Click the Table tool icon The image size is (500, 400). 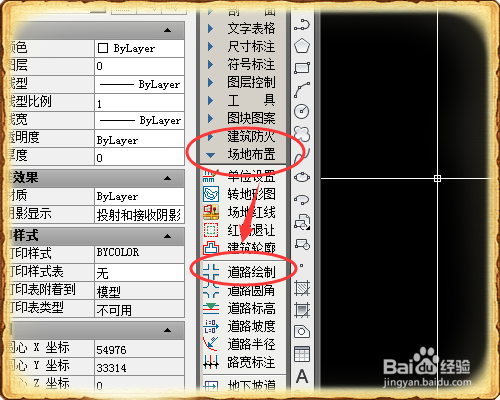pos(302,354)
